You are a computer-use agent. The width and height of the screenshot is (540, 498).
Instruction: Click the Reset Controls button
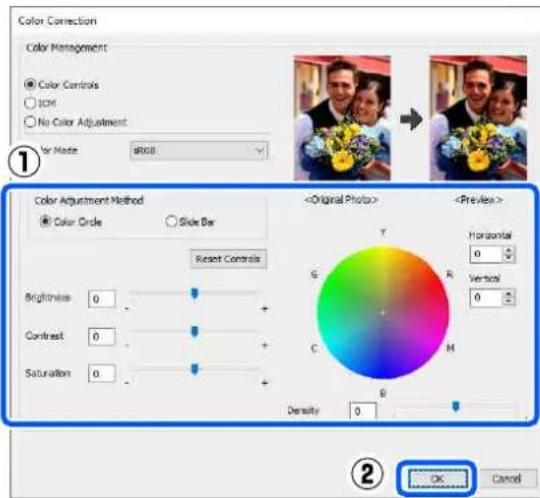click(228, 259)
